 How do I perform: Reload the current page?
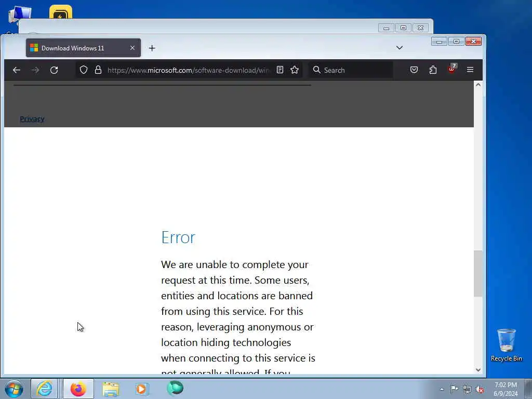[54, 70]
